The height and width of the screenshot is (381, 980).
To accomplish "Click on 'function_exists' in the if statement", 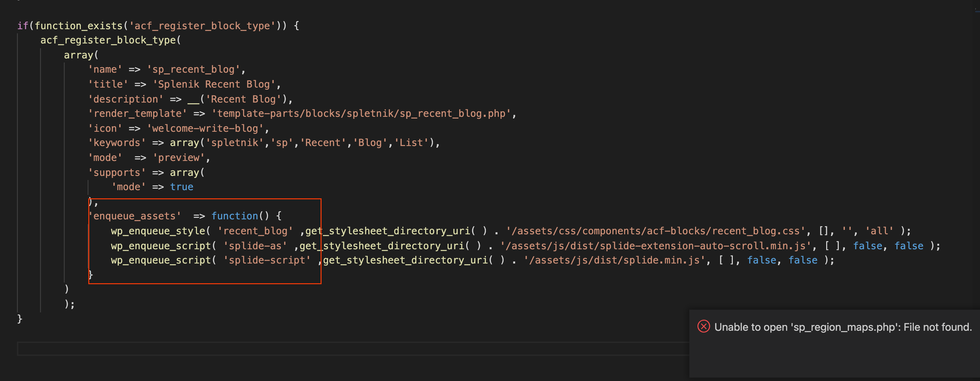I will tap(78, 25).
